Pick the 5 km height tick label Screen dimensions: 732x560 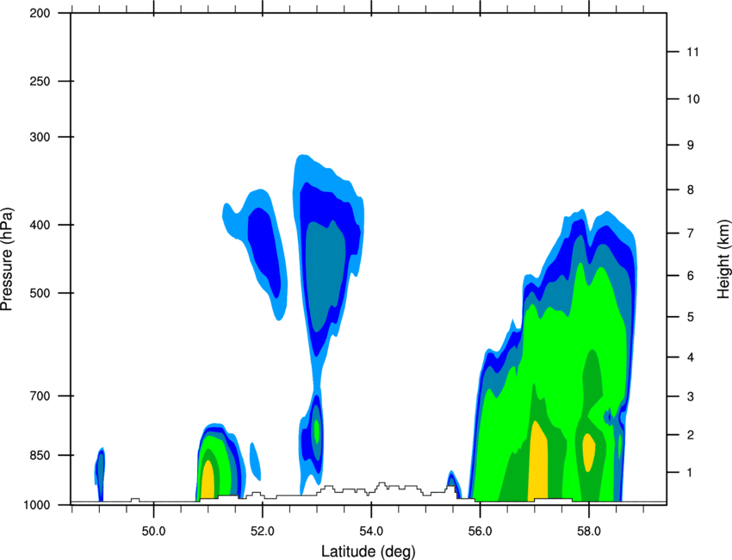[691, 317]
